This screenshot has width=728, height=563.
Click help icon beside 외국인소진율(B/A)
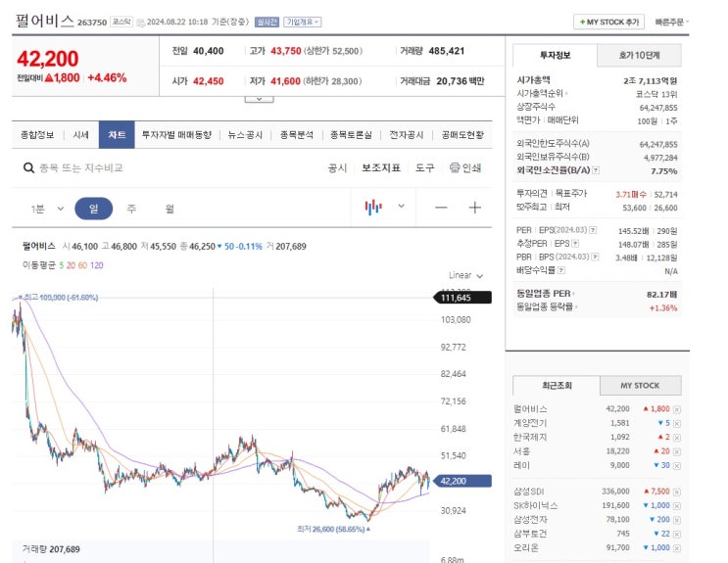(x=594, y=169)
